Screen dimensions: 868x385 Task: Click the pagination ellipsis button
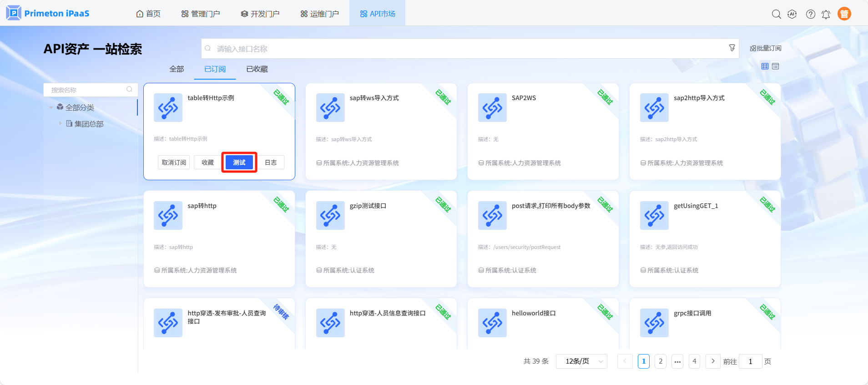pos(677,361)
